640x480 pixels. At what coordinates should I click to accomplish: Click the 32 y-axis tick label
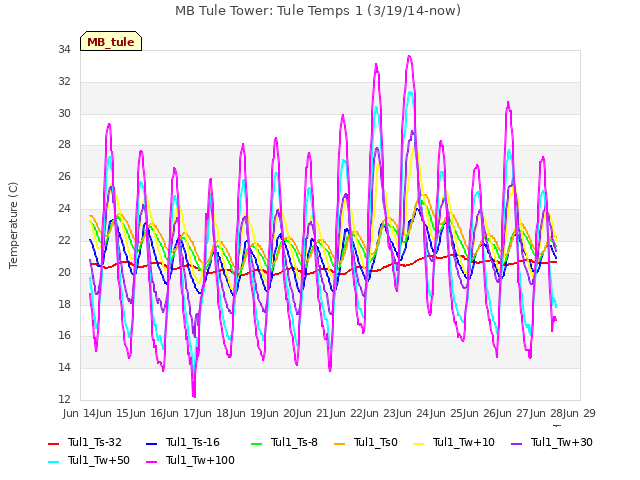pos(64,81)
